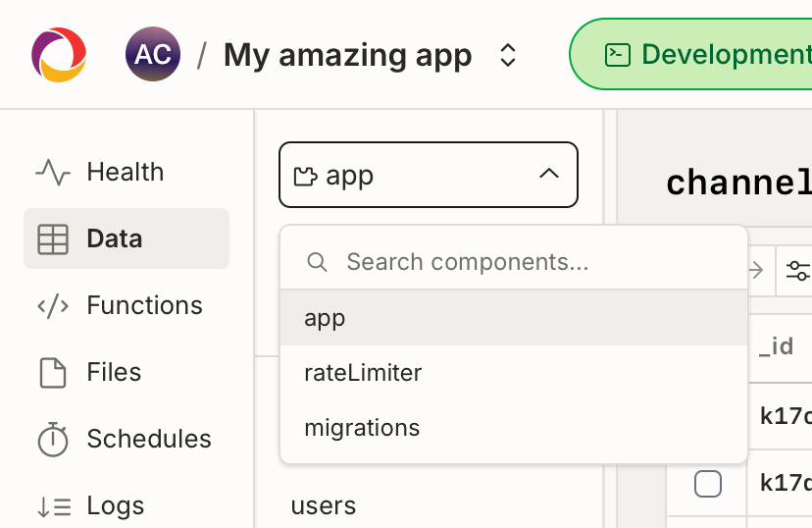Click the search magnifier icon
The width and height of the screenshot is (812, 528).
(317, 262)
